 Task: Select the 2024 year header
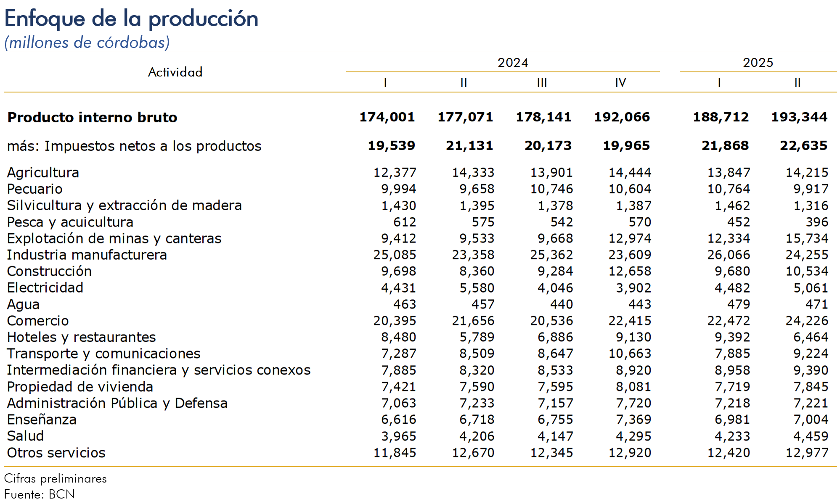tap(512, 63)
